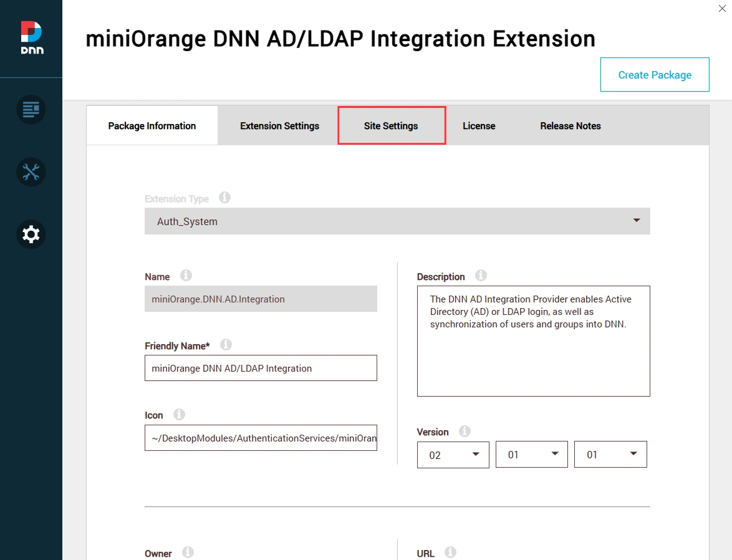Edit the Description text area
The height and width of the screenshot is (560, 732).
point(533,341)
